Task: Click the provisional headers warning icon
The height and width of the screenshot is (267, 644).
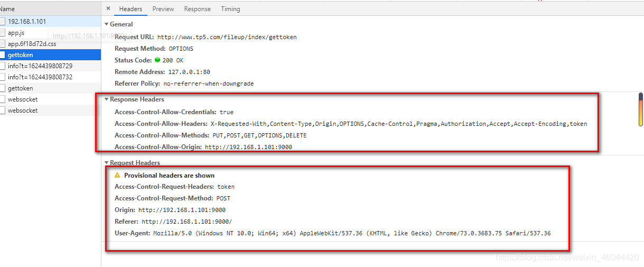Action: tap(117, 175)
